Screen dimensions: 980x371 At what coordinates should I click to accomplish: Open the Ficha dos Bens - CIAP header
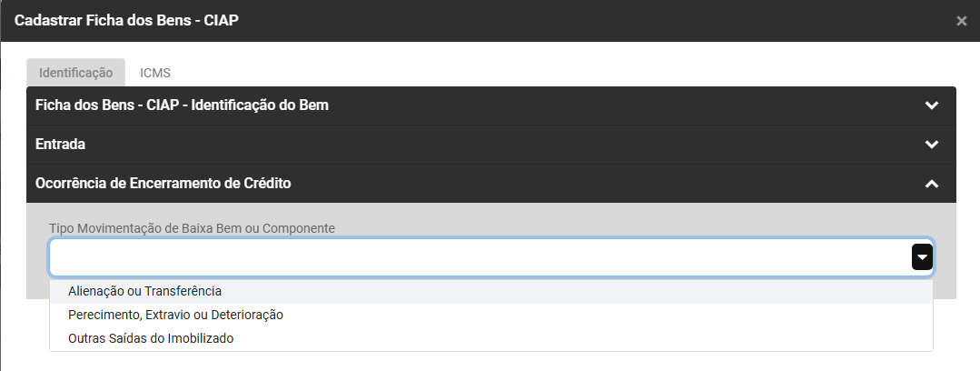click(182, 105)
